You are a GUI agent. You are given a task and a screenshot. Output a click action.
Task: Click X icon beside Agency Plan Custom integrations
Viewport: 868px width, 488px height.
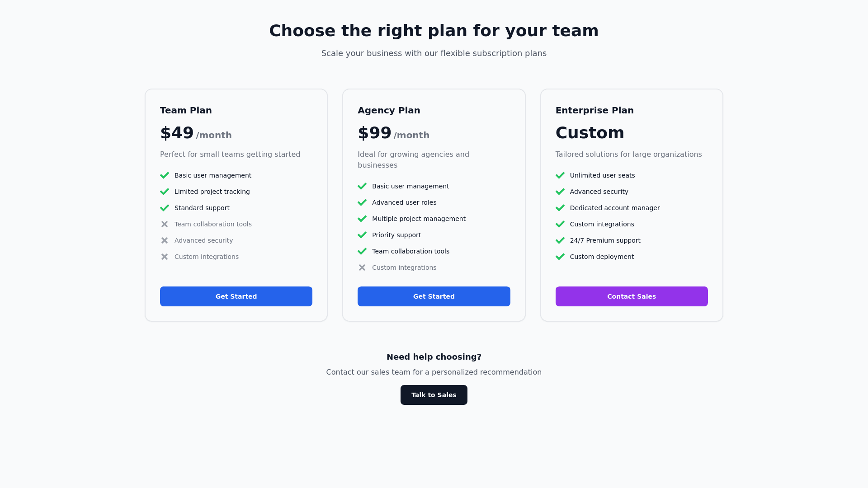pyautogui.click(x=362, y=267)
